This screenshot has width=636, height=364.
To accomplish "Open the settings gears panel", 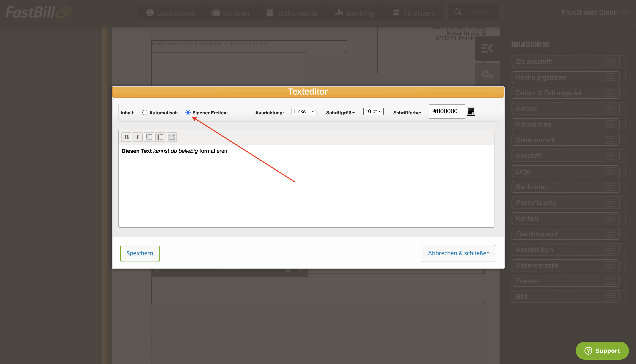I will (x=487, y=74).
